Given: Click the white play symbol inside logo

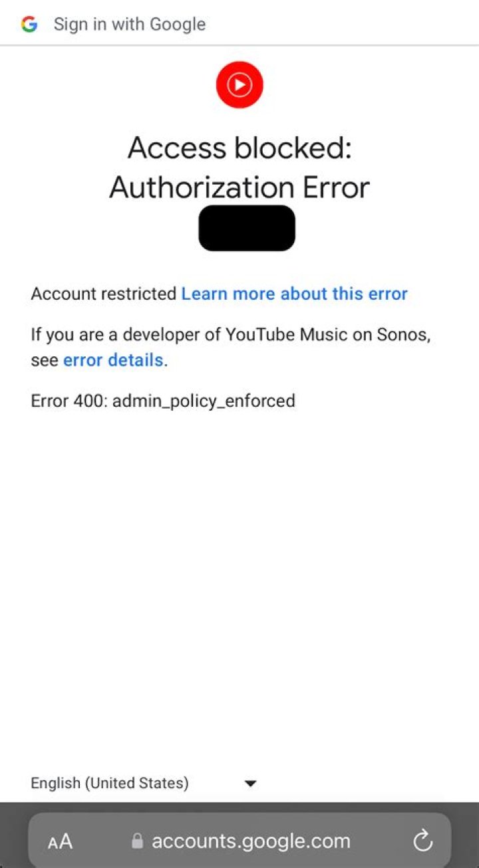Looking at the screenshot, I should (x=239, y=84).
